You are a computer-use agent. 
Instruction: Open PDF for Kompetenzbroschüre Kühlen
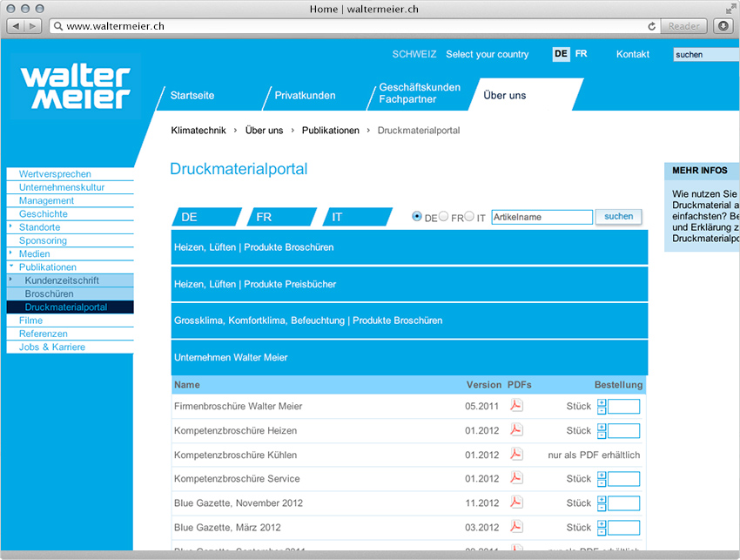tap(516, 455)
